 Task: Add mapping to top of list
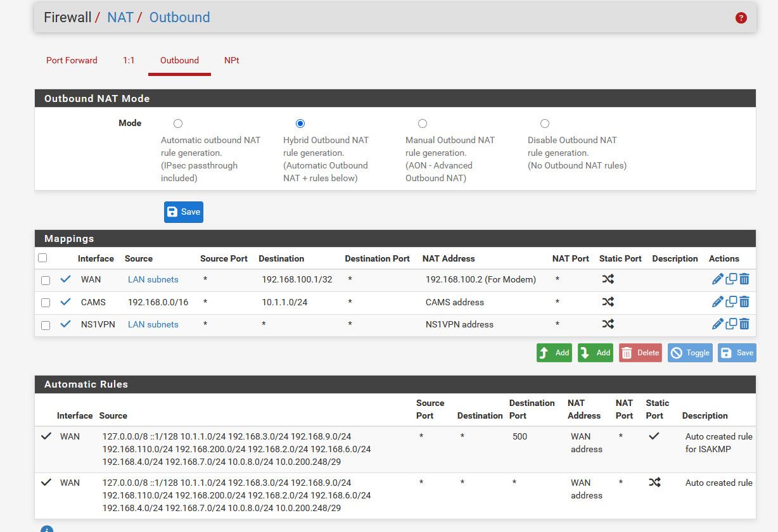click(x=554, y=353)
